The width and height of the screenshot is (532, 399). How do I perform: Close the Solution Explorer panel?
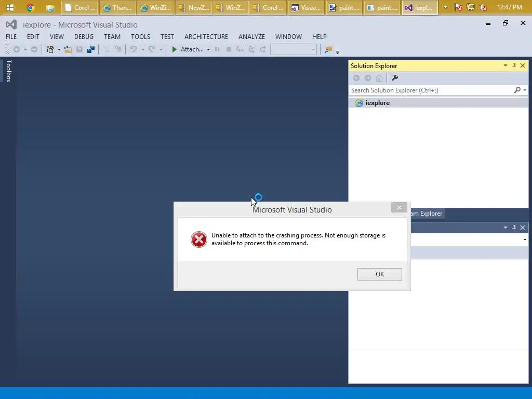click(x=523, y=65)
